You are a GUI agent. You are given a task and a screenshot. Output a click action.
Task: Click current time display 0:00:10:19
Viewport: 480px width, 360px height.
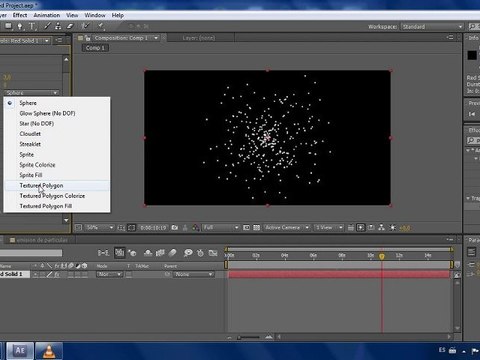[153, 228]
